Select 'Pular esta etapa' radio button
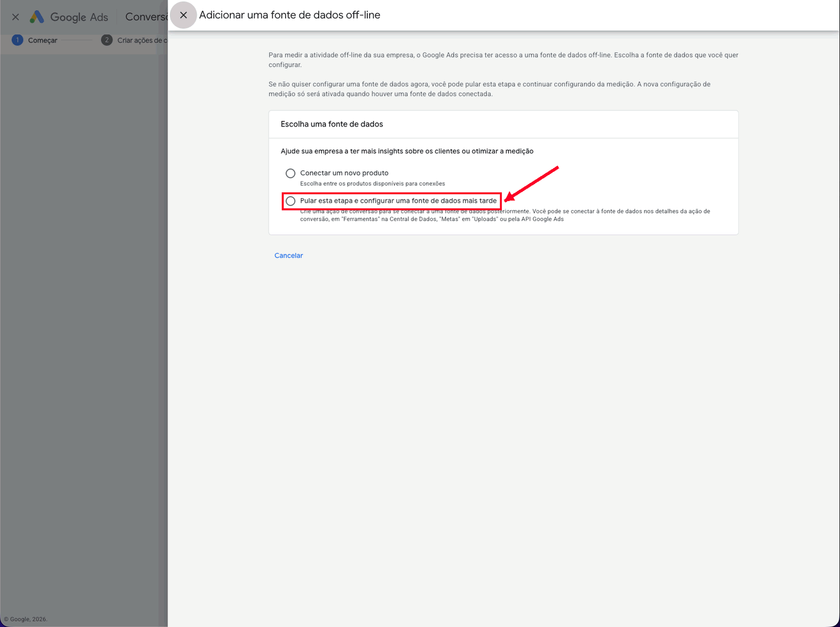This screenshot has height=627, width=840. [291, 201]
